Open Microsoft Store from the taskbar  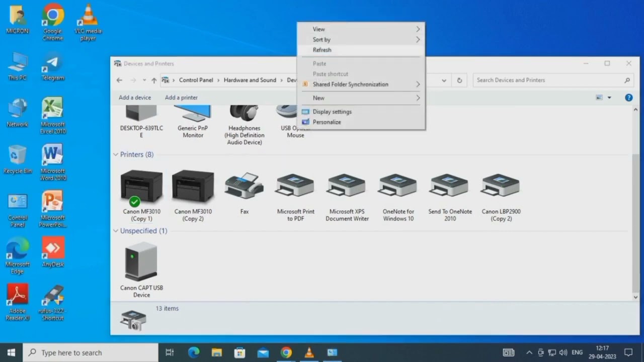point(240,352)
